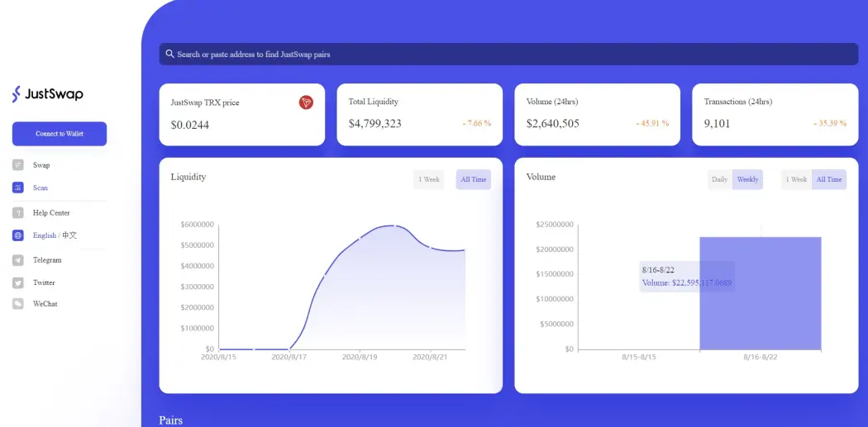Switch language to 中文

[69, 235]
